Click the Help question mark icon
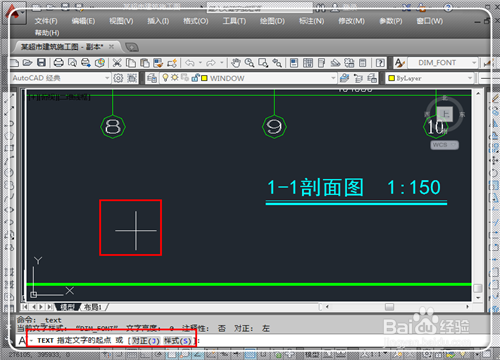The height and width of the screenshot is (360, 500). point(380,63)
